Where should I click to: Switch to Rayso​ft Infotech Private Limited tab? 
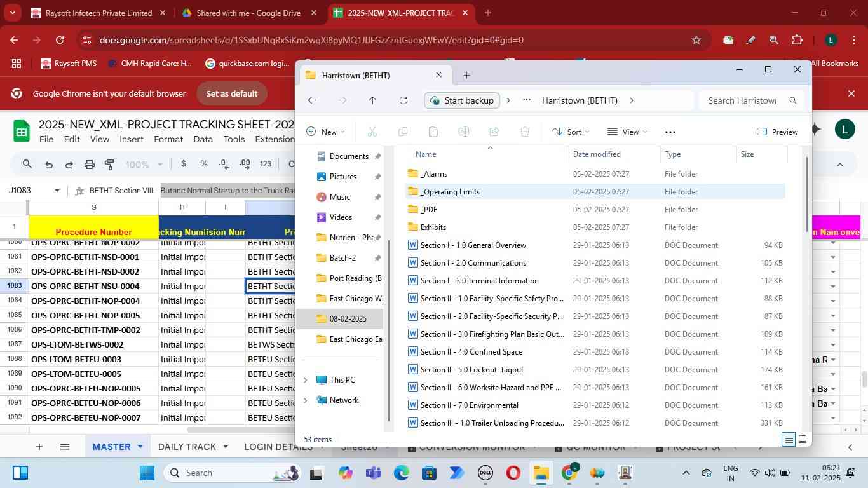point(98,13)
